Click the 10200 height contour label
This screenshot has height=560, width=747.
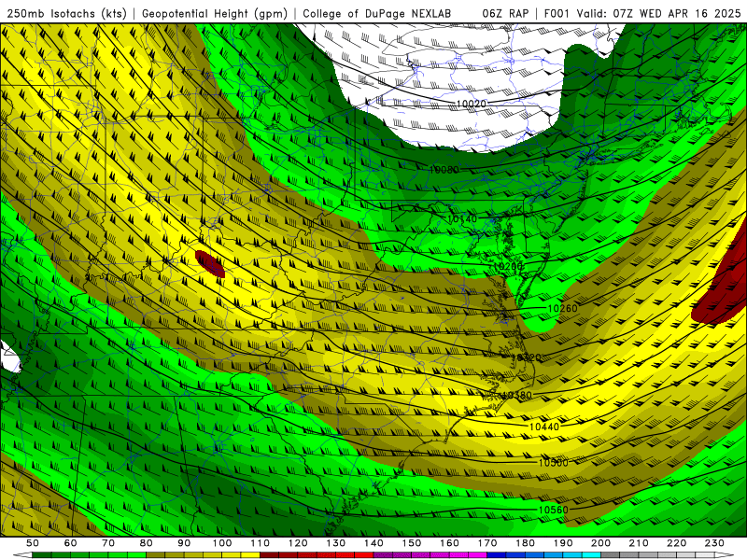click(x=508, y=266)
